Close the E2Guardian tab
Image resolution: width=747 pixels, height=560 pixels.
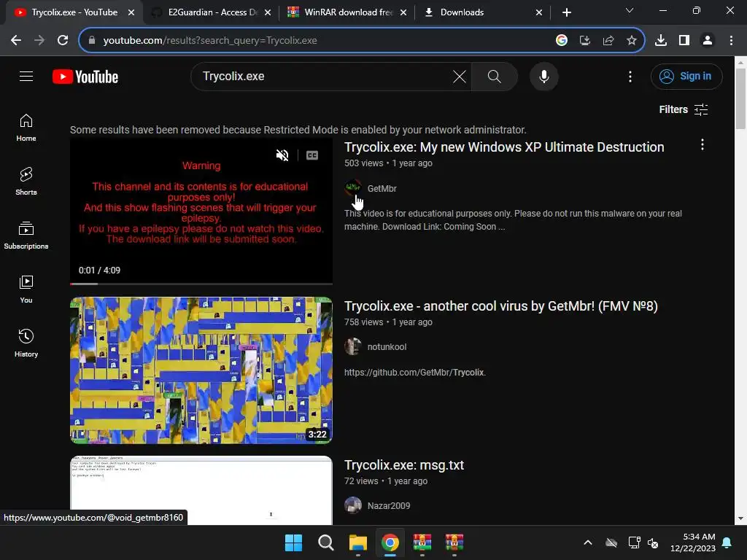tap(268, 12)
